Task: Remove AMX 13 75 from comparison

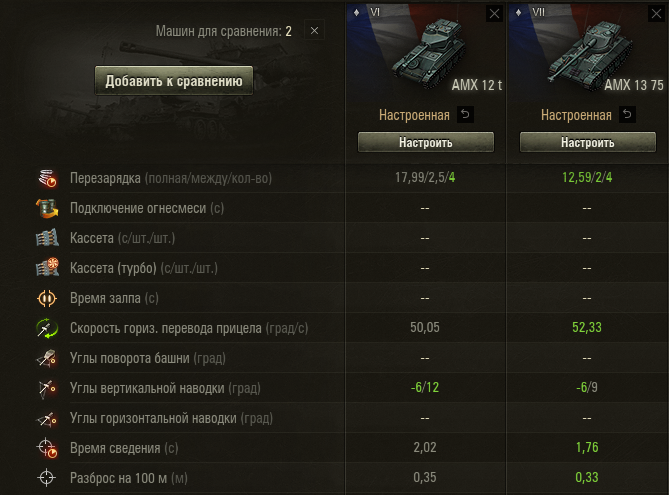Action: pos(656,14)
